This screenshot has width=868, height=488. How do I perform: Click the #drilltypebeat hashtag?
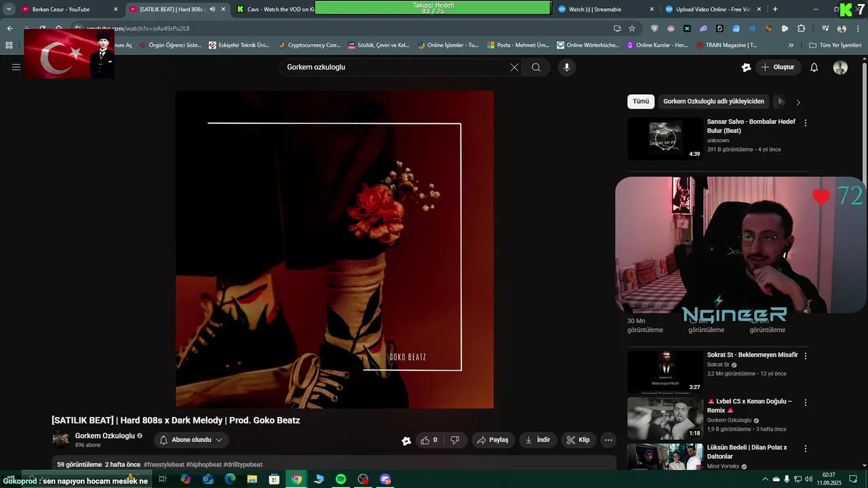point(243,465)
